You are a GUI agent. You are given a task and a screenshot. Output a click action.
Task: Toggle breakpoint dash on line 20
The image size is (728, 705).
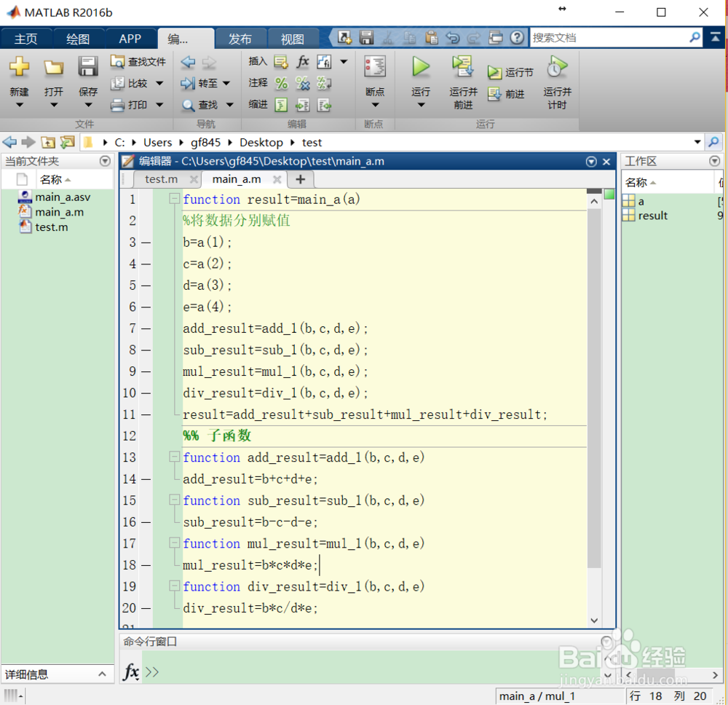click(x=146, y=608)
